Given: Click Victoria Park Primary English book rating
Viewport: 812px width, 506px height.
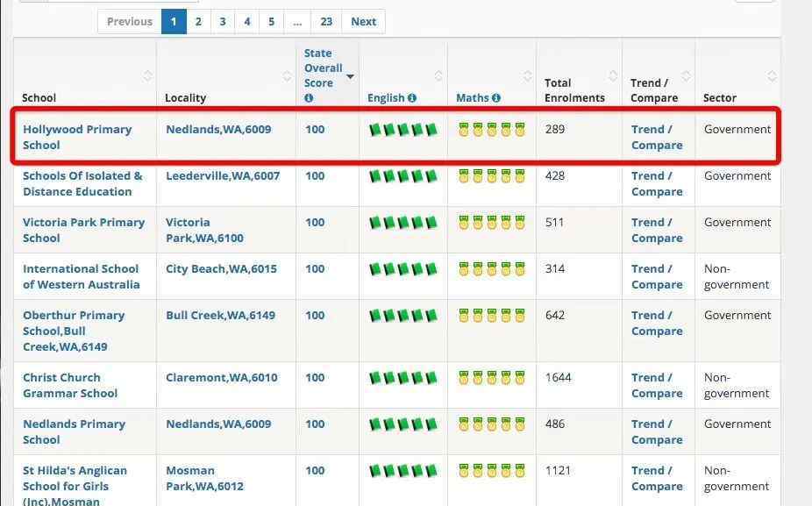Looking at the screenshot, I should [x=402, y=223].
